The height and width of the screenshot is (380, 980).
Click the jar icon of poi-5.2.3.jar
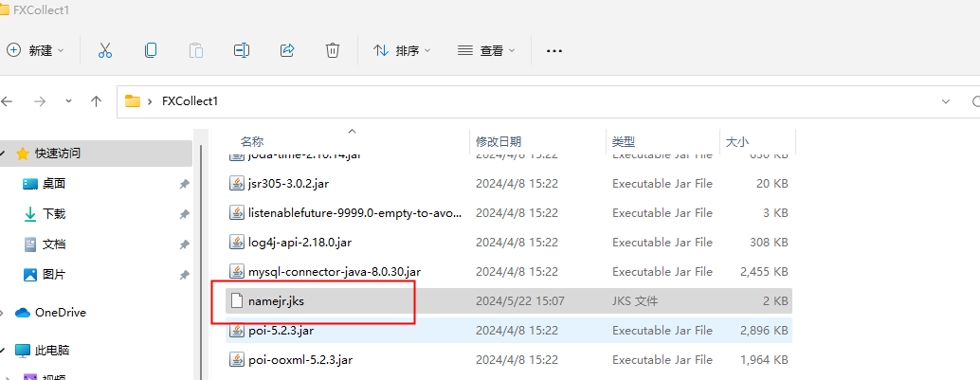coord(236,330)
